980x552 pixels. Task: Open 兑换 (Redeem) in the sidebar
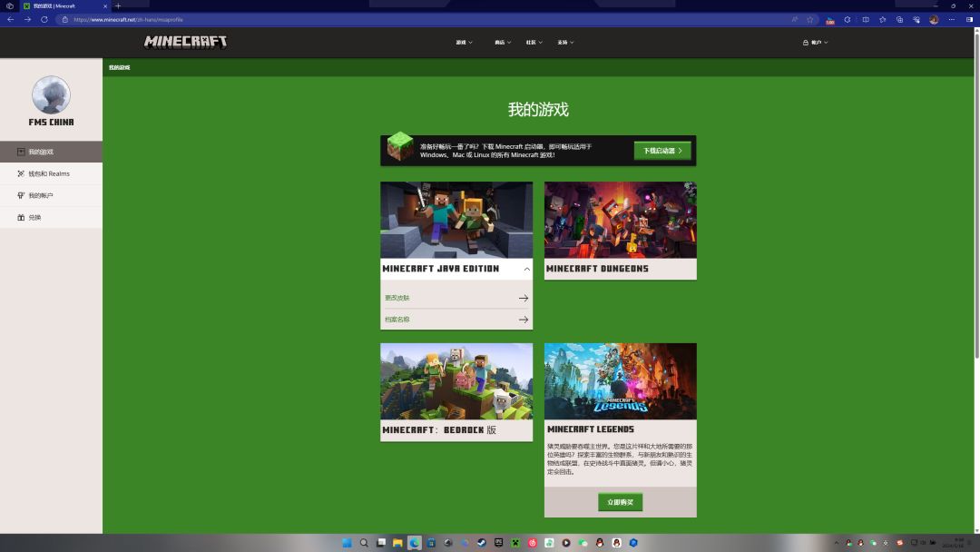51,218
